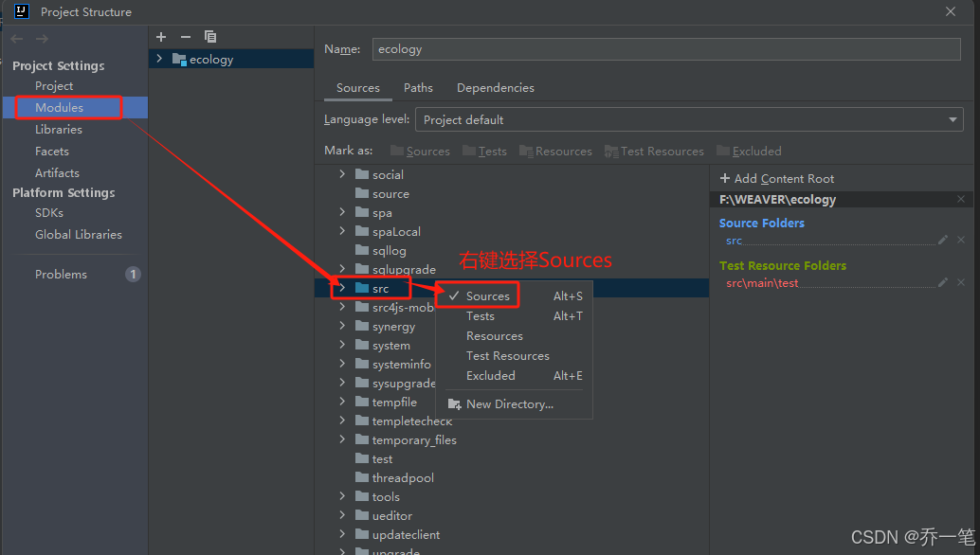Screen dimensions: 980x555
Task: Open Problems in sidebar
Action: pyautogui.click(x=61, y=274)
